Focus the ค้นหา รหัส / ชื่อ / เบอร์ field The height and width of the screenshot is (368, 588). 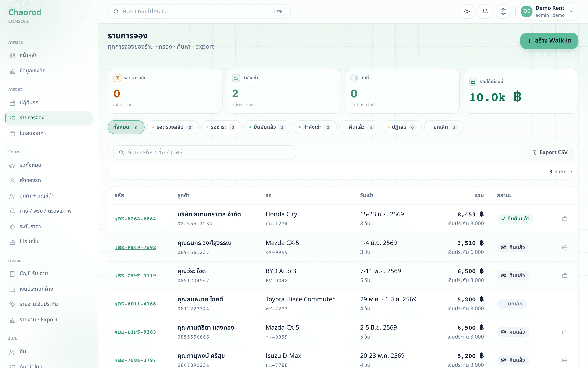pos(204,152)
